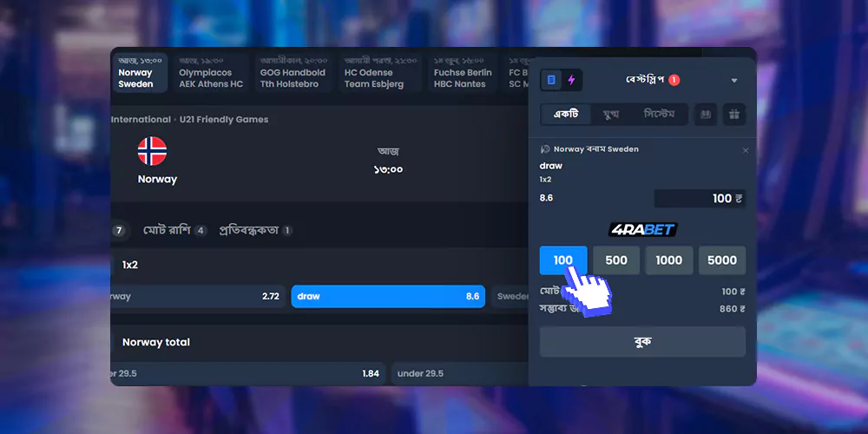Screen dimensions: 868x434
Task: Click the U21 Friendly Games breadcrumb link
Action: 224,120
